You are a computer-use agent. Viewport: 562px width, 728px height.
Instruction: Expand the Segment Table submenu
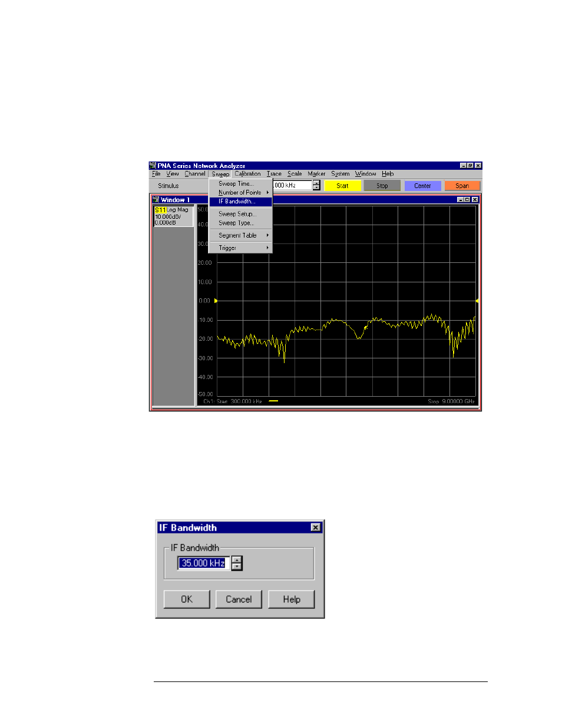(240, 235)
